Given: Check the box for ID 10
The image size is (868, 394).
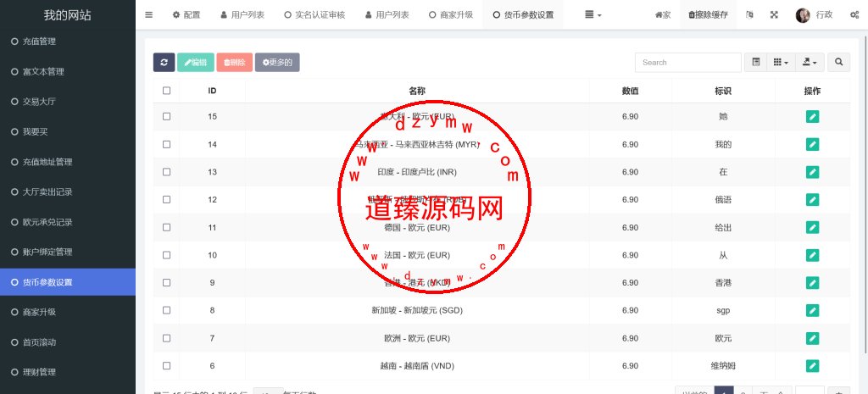Looking at the screenshot, I should click(x=167, y=255).
